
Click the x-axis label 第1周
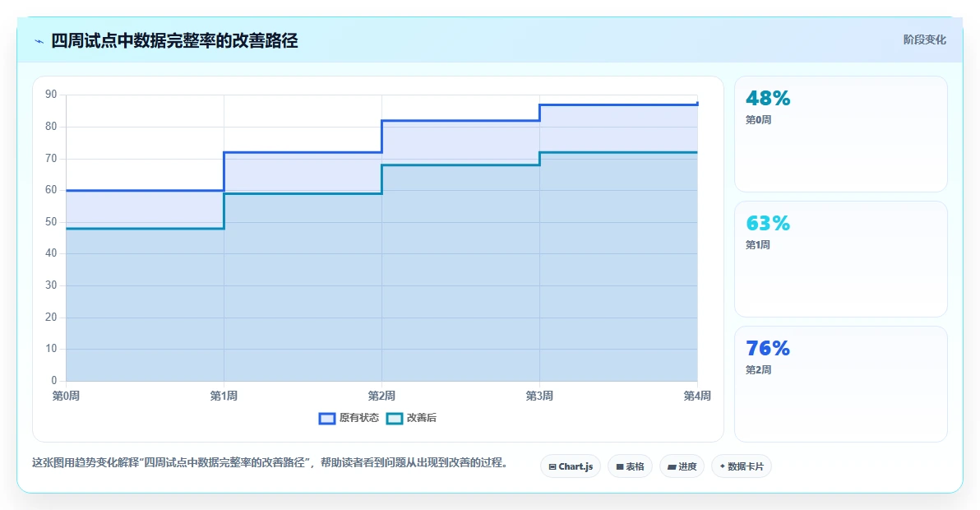point(224,396)
